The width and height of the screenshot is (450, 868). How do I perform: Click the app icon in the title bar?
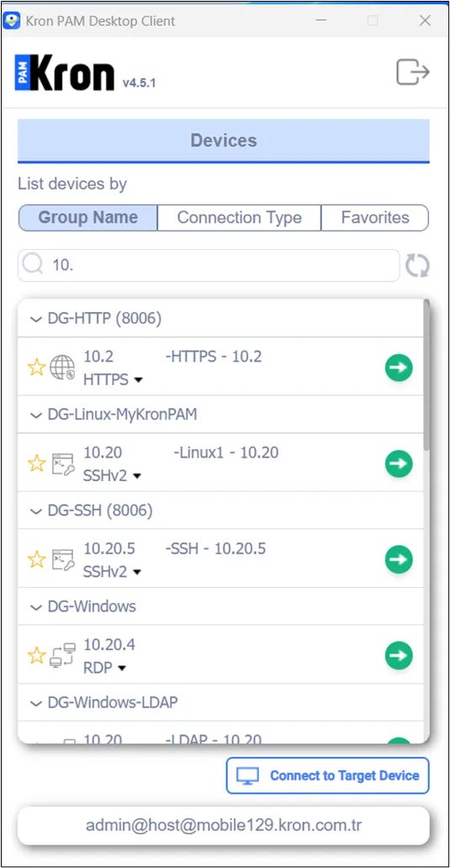12,21
